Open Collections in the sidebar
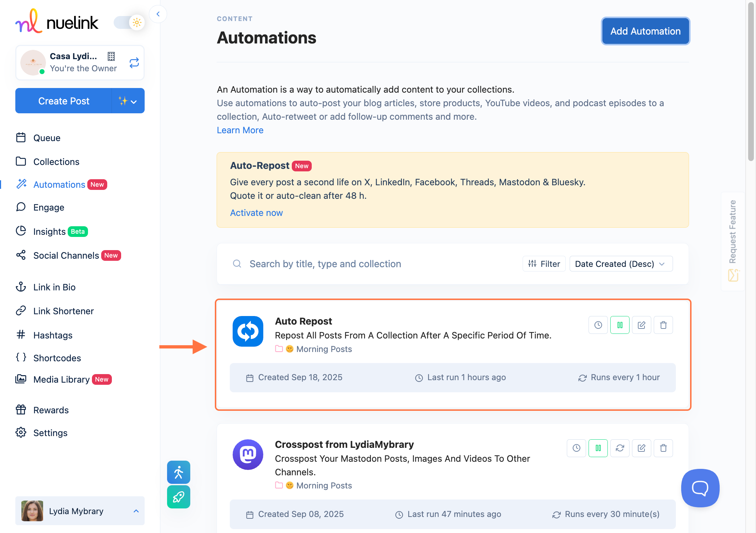The height and width of the screenshot is (533, 756). point(56,162)
